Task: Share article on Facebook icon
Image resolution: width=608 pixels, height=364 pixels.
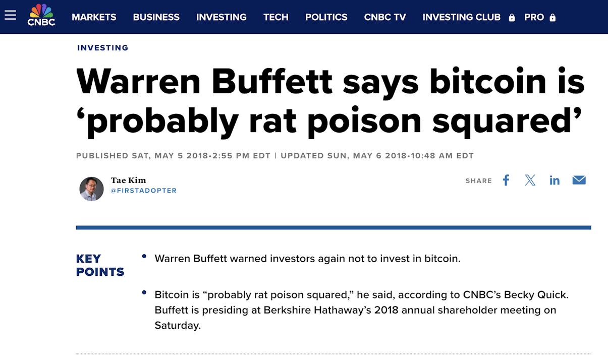Action: coord(506,180)
